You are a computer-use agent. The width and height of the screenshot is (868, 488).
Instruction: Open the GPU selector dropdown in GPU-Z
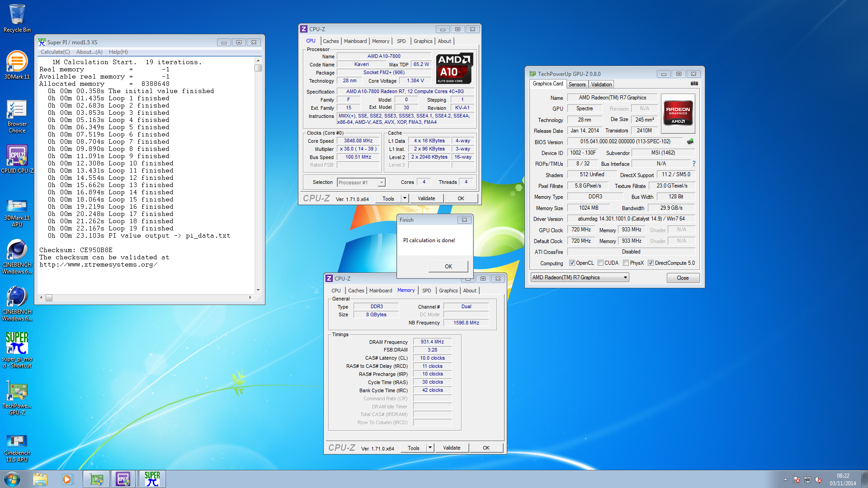tap(580, 277)
